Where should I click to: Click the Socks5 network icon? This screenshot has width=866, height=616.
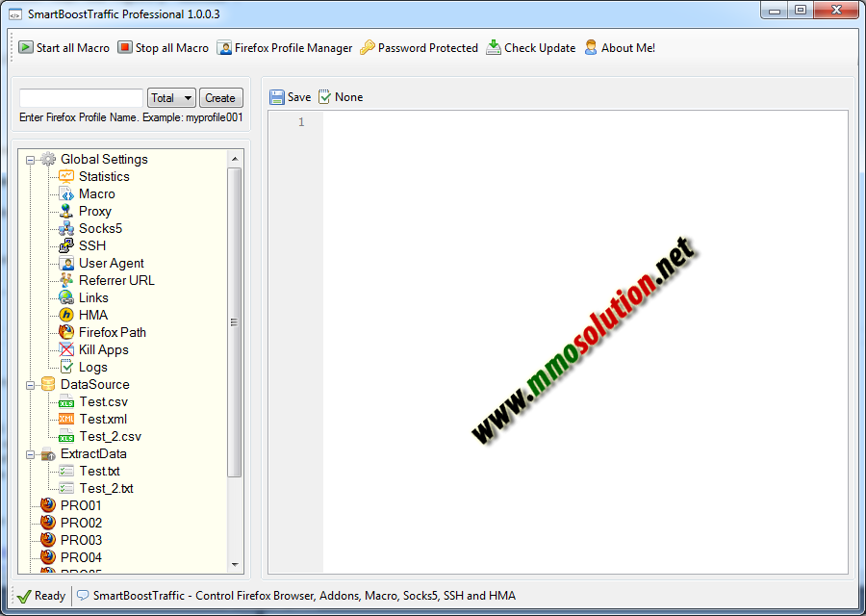66,228
